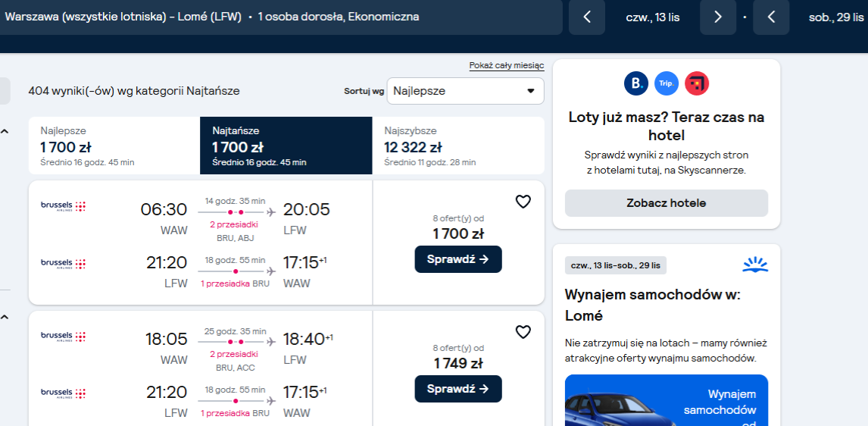Image resolution: width=868 pixels, height=426 pixels.
Task: Go to the previous return date before sob., 29 lis
Action: (x=771, y=17)
